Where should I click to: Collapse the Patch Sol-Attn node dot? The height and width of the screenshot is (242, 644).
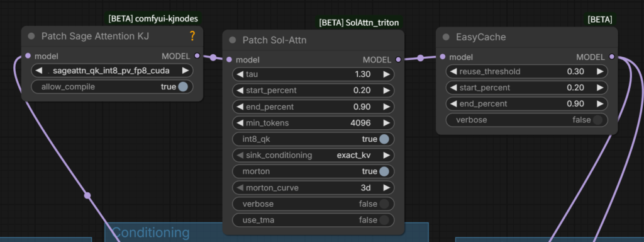coord(233,40)
